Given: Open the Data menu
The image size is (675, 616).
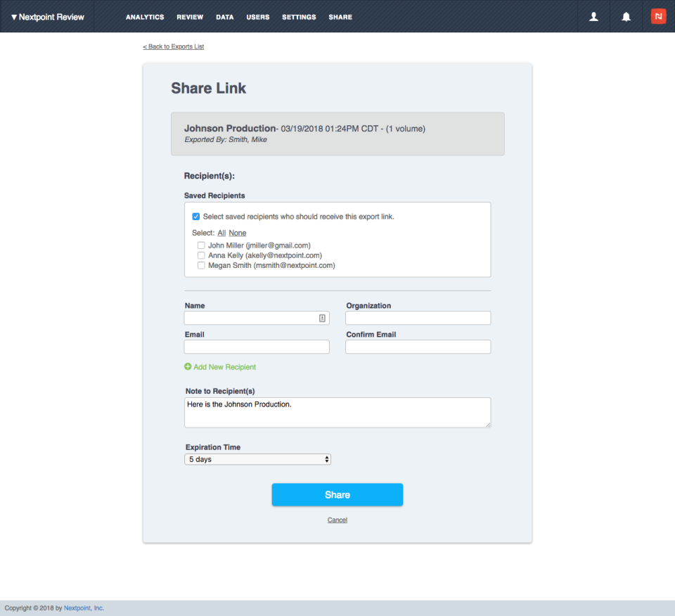Looking at the screenshot, I should pos(225,17).
